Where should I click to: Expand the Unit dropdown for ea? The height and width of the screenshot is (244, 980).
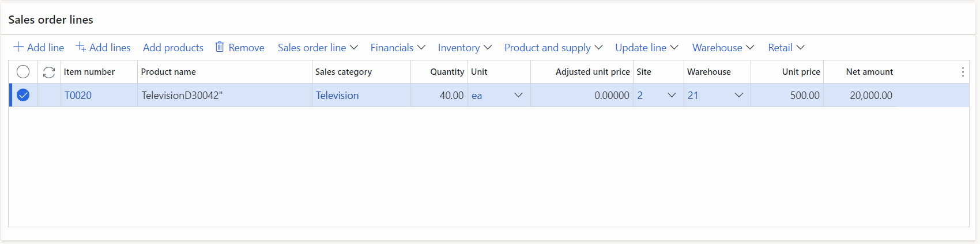tap(518, 96)
